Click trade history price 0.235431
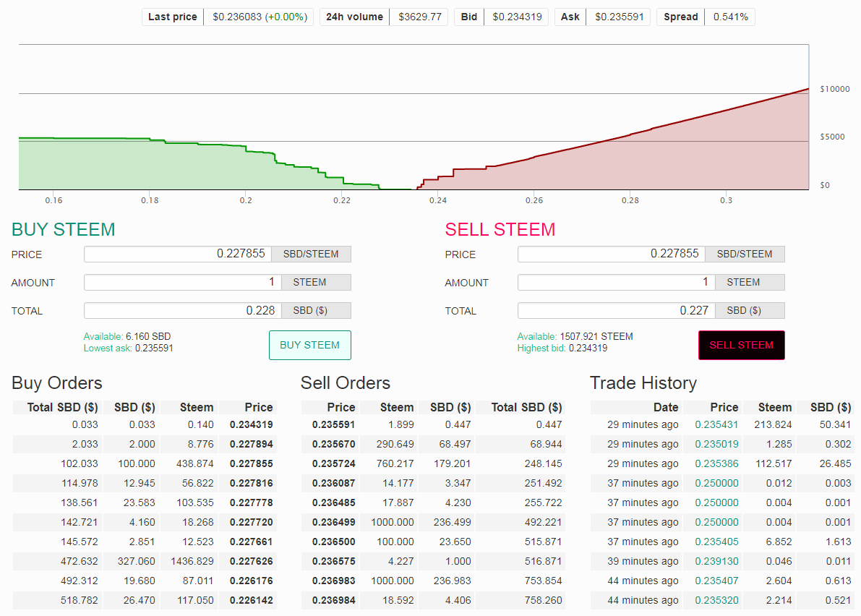861x616 pixels. coord(716,425)
